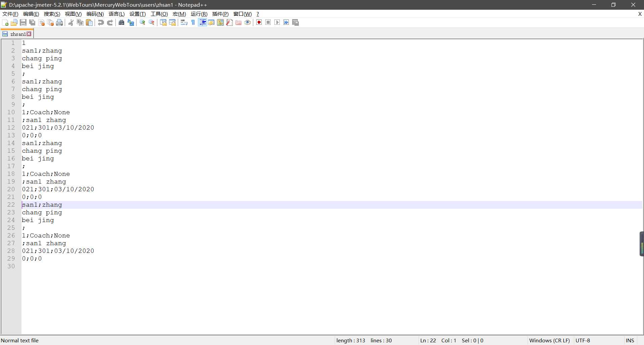Viewport: 644px width, 345px height.
Task: Zoom out with the magnifier minus icon
Action: click(152, 22)
